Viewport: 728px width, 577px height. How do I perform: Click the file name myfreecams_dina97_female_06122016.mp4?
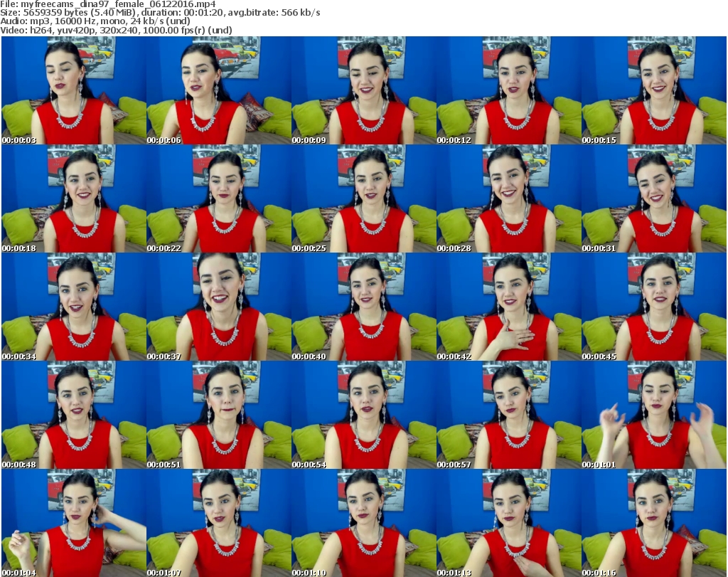pyautogui.click(x=119, y=4)
